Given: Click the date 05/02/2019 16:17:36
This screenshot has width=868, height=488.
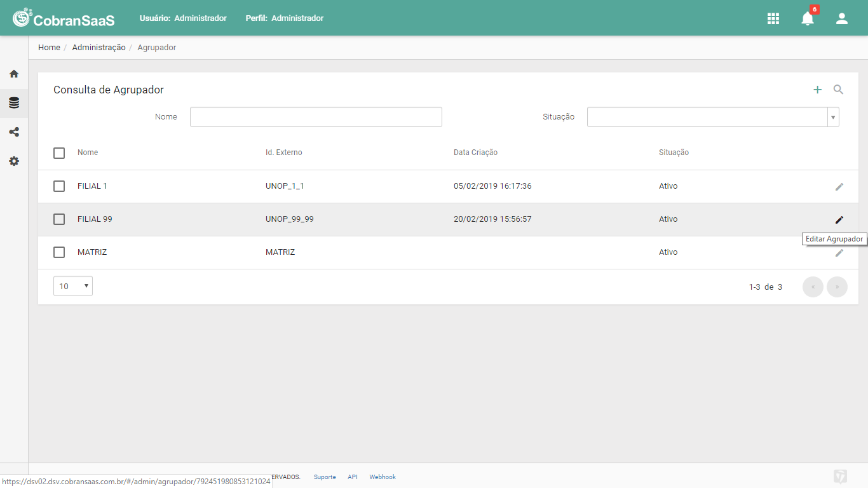Looking at the screenshot, I should point(492,186).
